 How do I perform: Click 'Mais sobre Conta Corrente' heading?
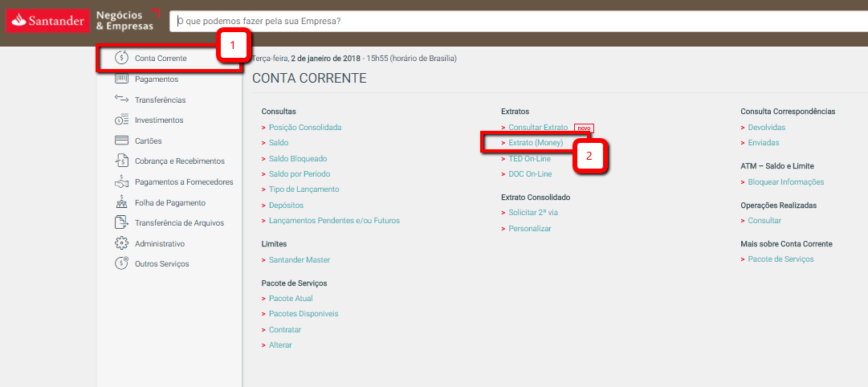tap(787, 244)
